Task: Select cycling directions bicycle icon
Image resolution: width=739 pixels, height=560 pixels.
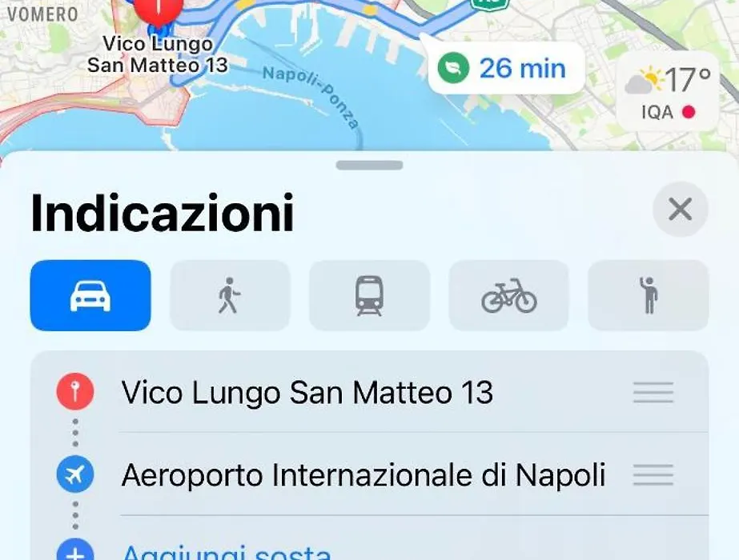Action: tap(508, 295)
